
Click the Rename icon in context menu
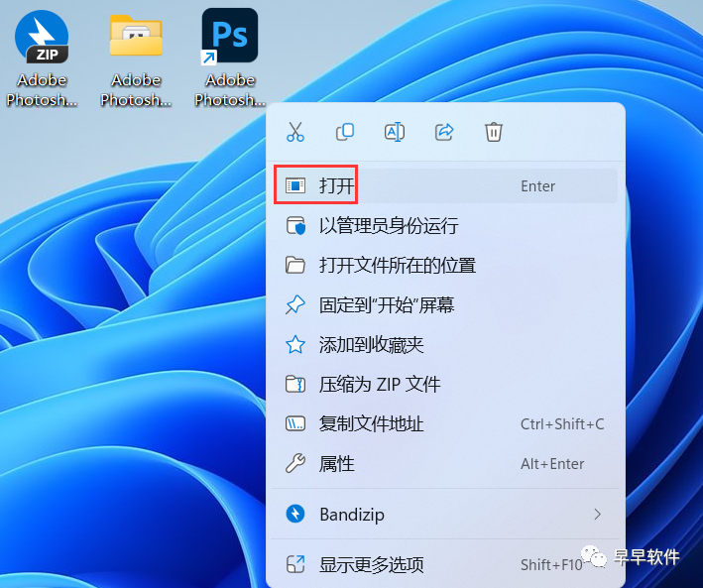395,132
